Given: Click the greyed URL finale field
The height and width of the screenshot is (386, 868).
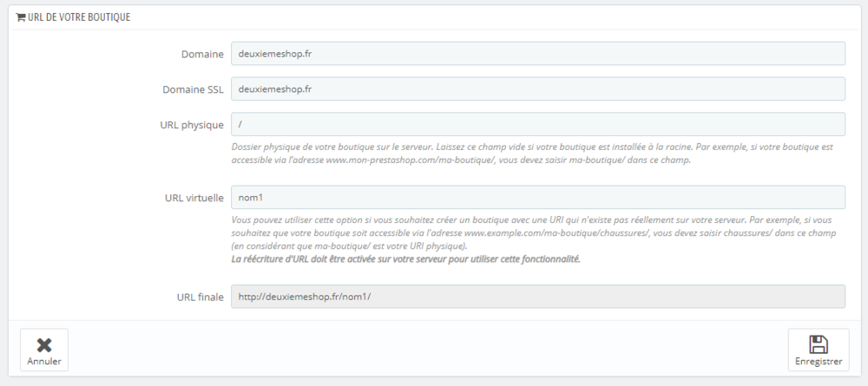Looking at the screenshot, I should [537, 297].
